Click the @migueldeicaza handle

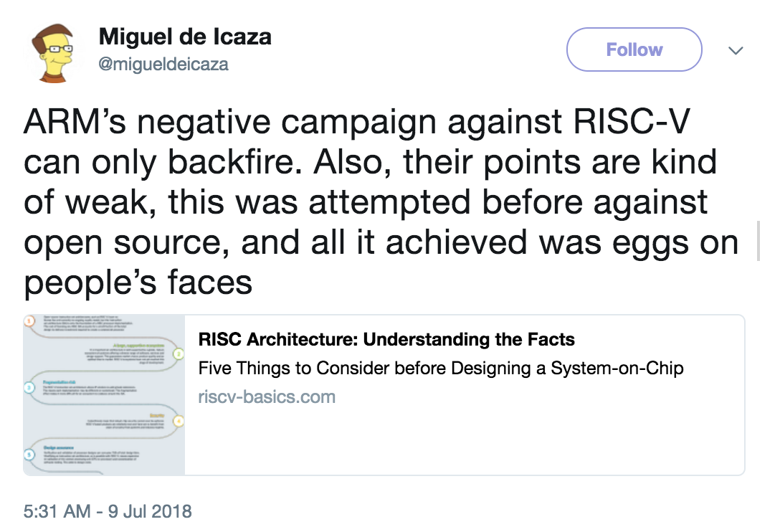pyautogui.click(x=163, y=64)
